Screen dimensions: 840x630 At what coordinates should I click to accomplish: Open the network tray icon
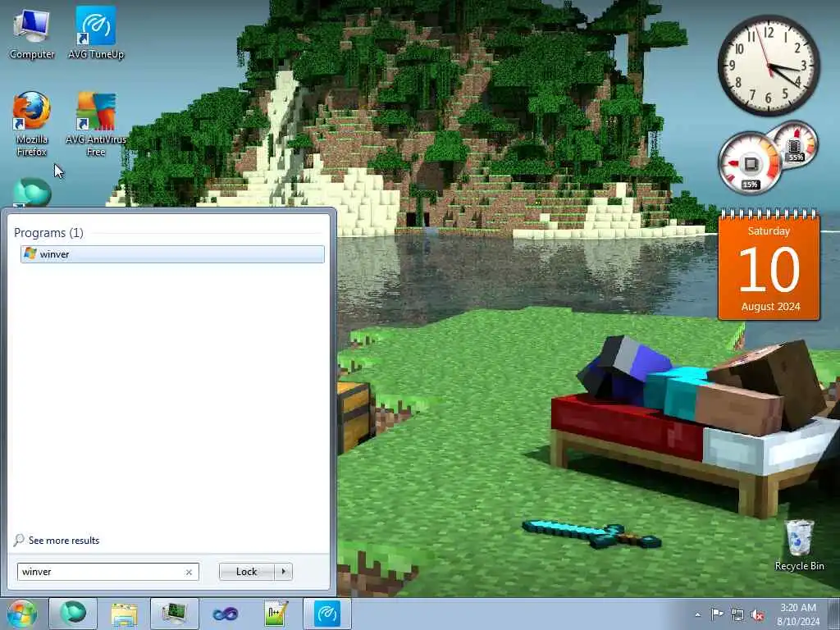737,614
